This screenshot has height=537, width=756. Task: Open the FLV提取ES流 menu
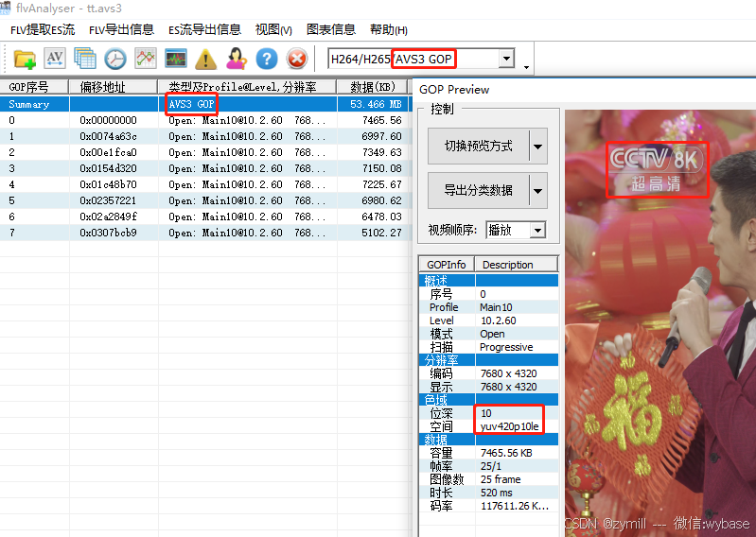click(x=43, y=30)
